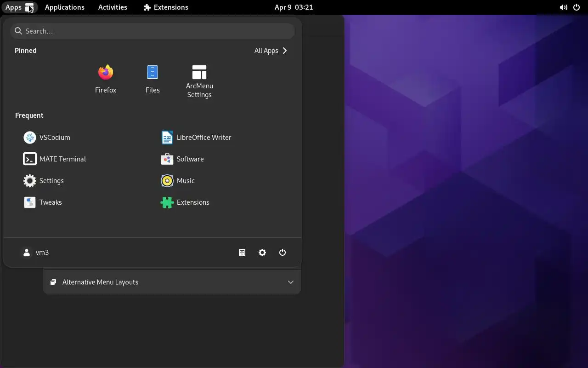The height and width of the screenshot is (368, 588).
Task: Click the search magnifier icon
Action: pyautogui.click(x=18, y=31)
